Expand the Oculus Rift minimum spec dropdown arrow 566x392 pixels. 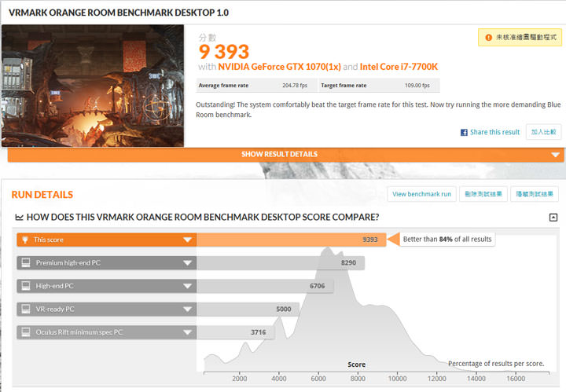pyautogui.click(x=187, y=332)
